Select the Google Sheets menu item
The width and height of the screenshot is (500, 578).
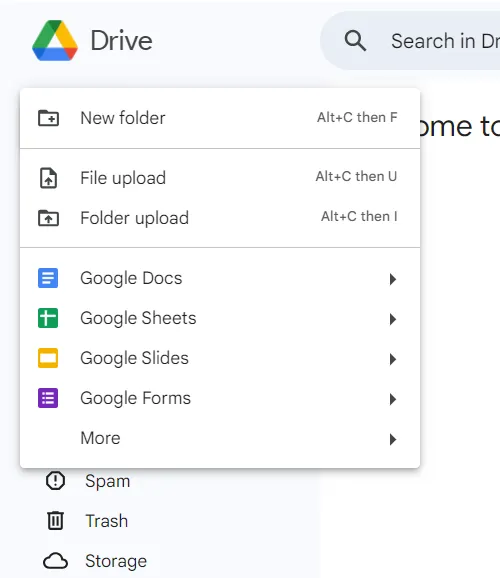pos(220,318)
